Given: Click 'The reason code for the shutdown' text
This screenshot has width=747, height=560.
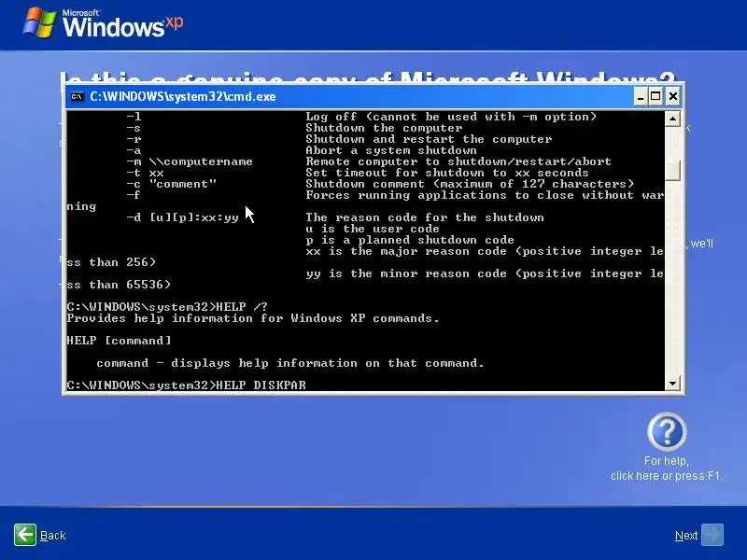Looking at the screenshot, I should (425, 217).
